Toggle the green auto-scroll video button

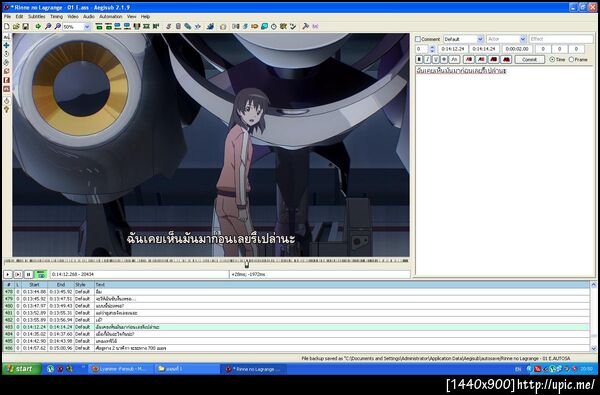click(x=40, y=274)
